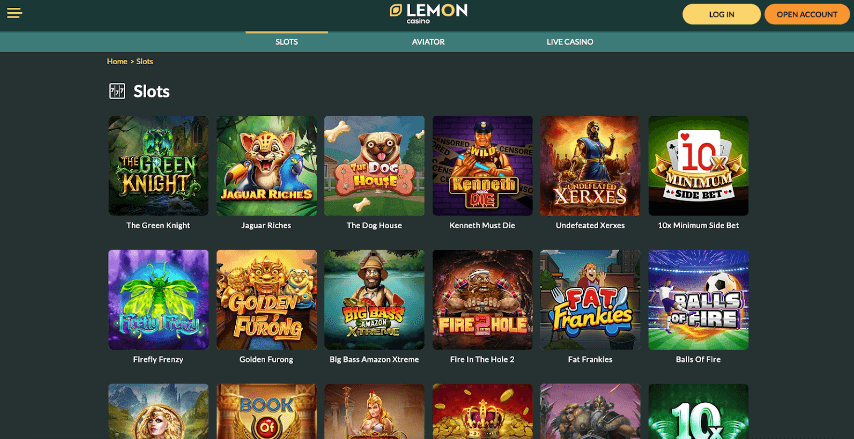Open Big Bass Amazon Xtreme slot
Viewport: 854px width, 439px height.
pos(374,300)
